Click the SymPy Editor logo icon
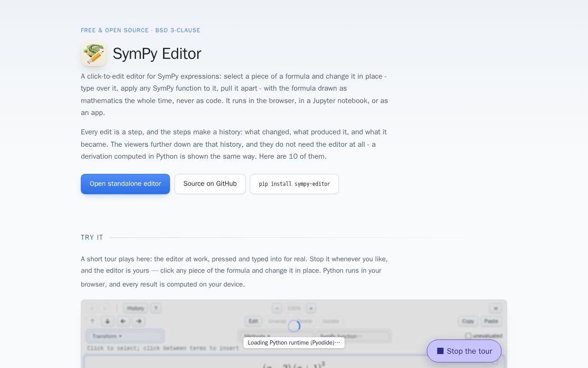 tap(94, 53)
